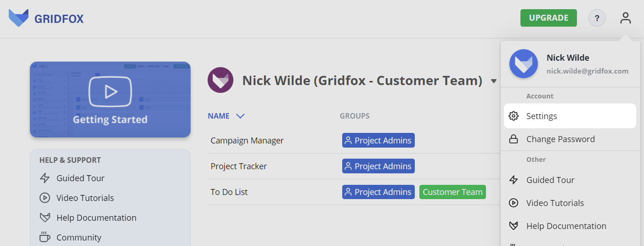Click the green Customer Team group tag
The image size is (644, 246).
(452, 192)
